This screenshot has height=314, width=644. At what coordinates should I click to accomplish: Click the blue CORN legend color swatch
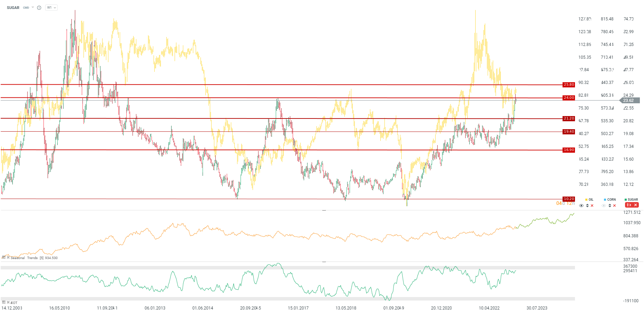(x=605, y=200)
